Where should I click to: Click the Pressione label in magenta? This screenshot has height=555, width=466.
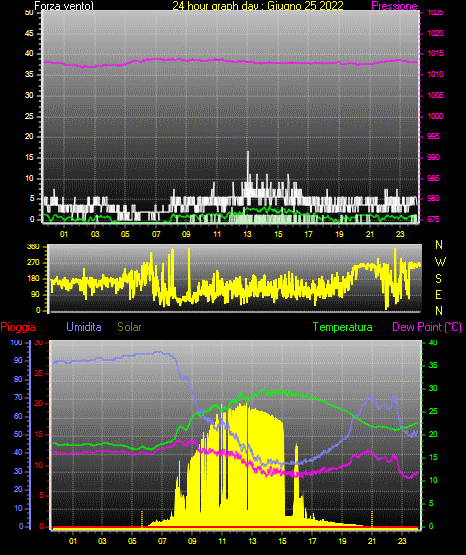[x=394, y=6]
